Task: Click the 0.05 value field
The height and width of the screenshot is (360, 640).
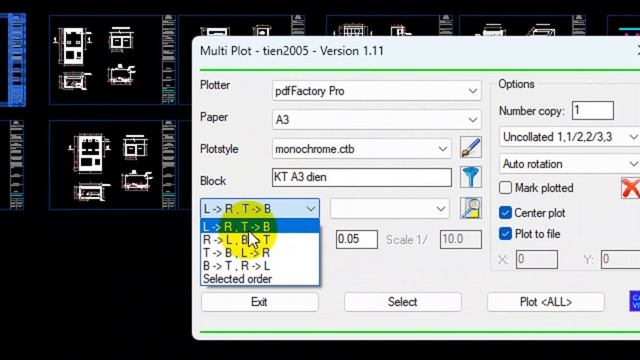Action: pos(357,239)
